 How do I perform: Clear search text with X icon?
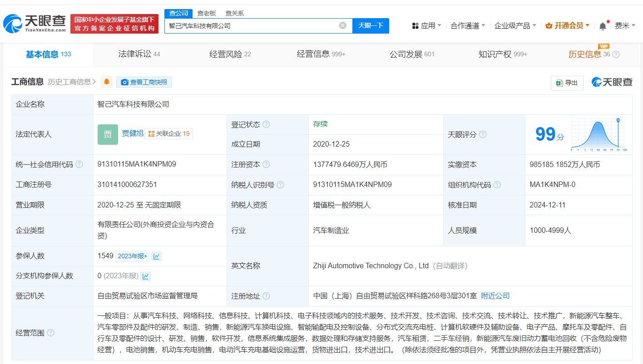(x=343, y=25)
